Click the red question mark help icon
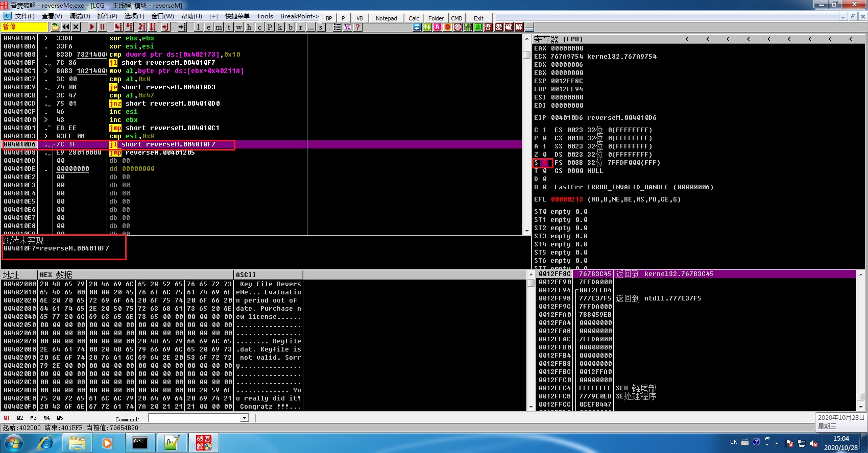 (358, 27)
